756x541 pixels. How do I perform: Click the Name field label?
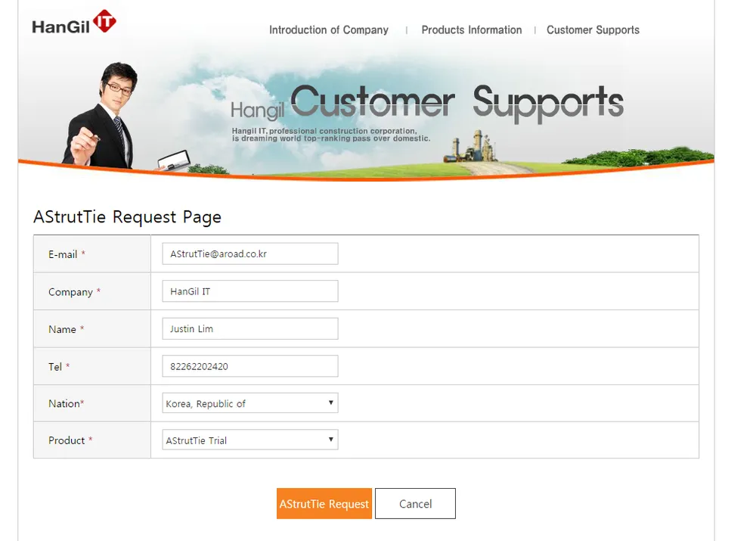pos(66,329)
